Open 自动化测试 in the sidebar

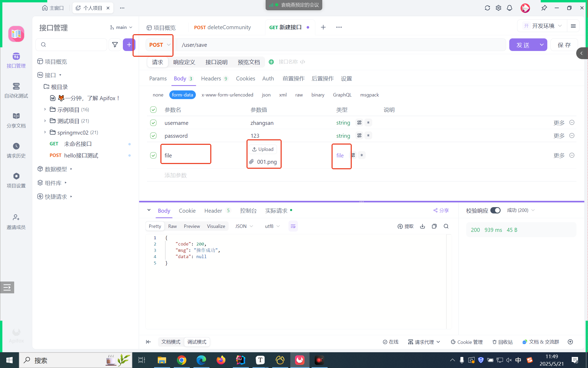(16, 90)
